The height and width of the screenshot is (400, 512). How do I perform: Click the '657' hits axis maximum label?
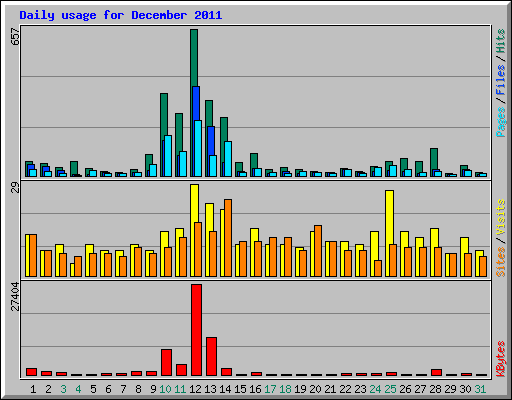15,36
